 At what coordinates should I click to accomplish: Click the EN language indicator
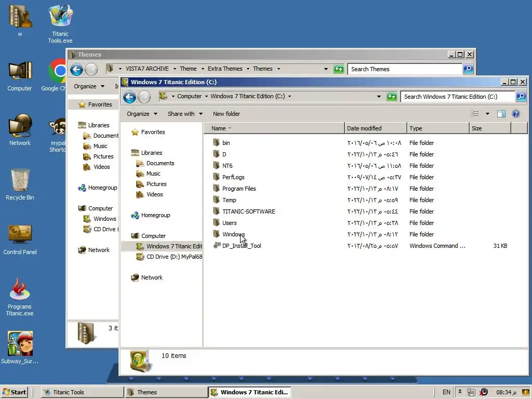tap(446, 392)
